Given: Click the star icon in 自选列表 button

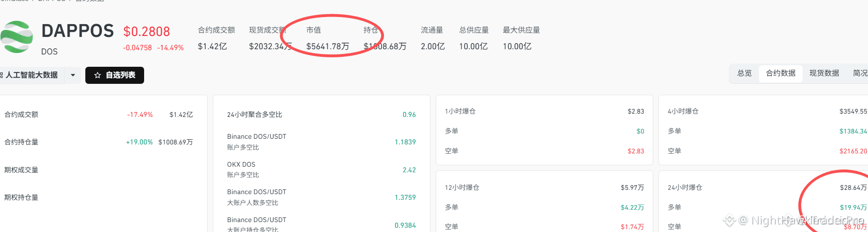Looking at the screenshot, I should [x=98, y=75].
